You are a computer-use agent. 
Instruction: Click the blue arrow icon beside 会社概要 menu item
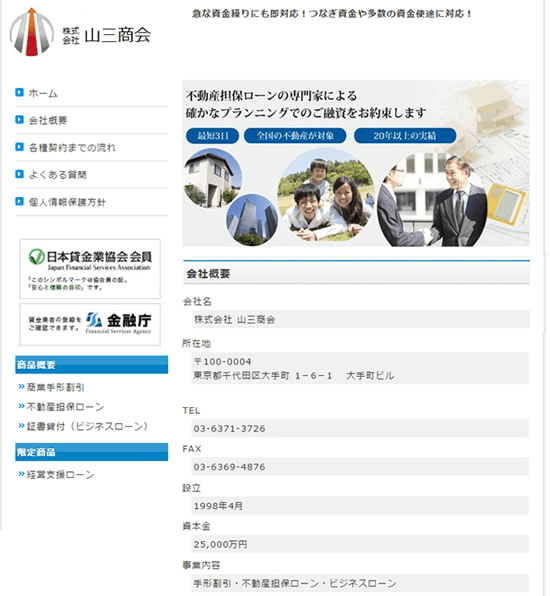(x=19, y=120)
